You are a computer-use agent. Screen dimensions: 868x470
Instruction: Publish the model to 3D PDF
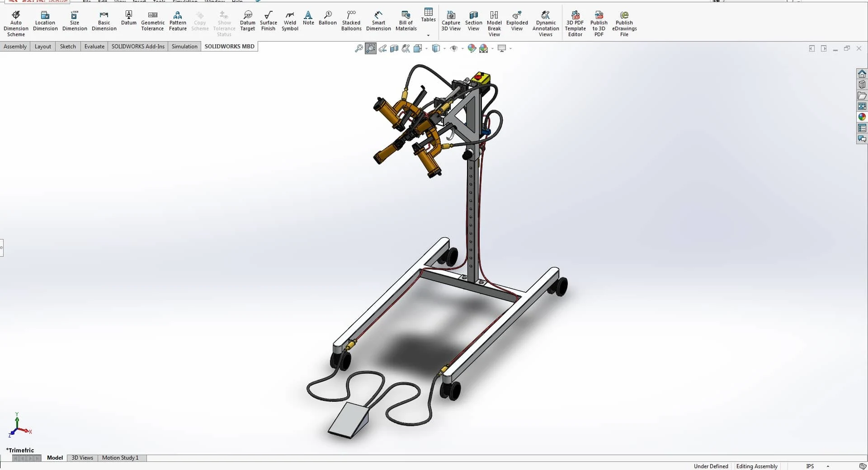click(599, 23)
